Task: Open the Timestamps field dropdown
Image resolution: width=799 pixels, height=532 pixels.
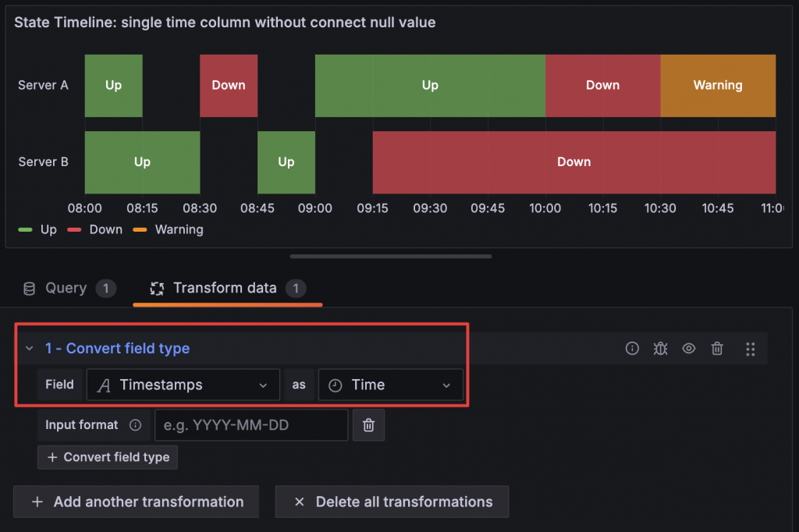Action: click(183, 385)
